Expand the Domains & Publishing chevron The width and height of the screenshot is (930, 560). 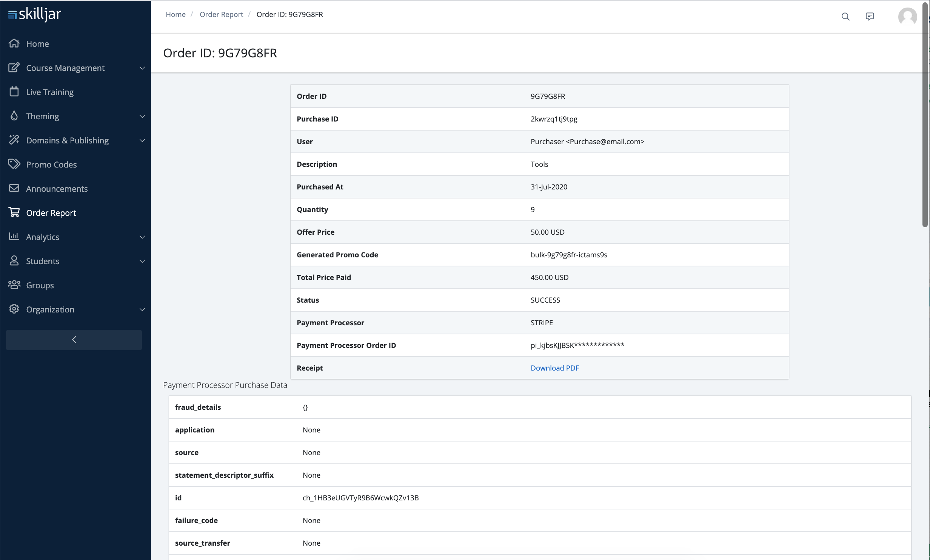pos(142,141)
